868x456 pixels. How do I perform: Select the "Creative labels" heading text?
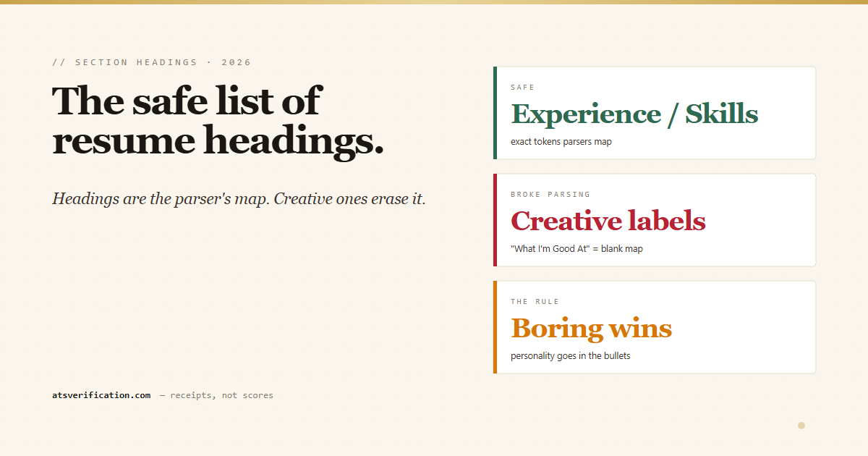(x=608, y=221)
